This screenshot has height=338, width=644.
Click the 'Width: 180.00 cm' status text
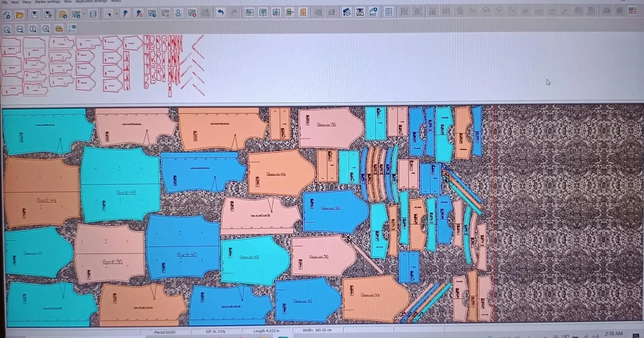pyautogui.click(x=317, y=330)
